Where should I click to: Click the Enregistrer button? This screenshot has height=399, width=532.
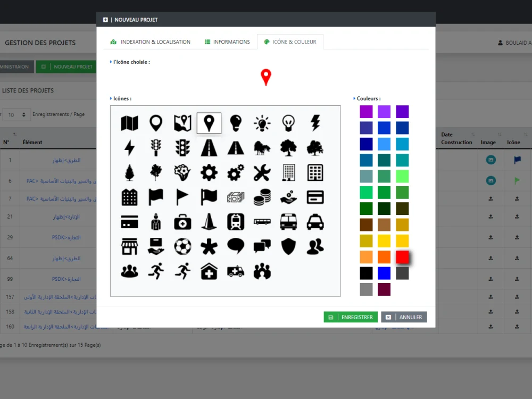coord(351,317)
